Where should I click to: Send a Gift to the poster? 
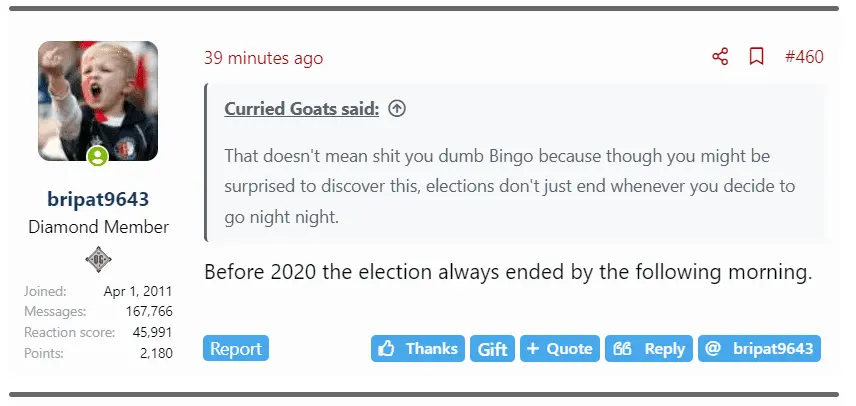[492, 349]
